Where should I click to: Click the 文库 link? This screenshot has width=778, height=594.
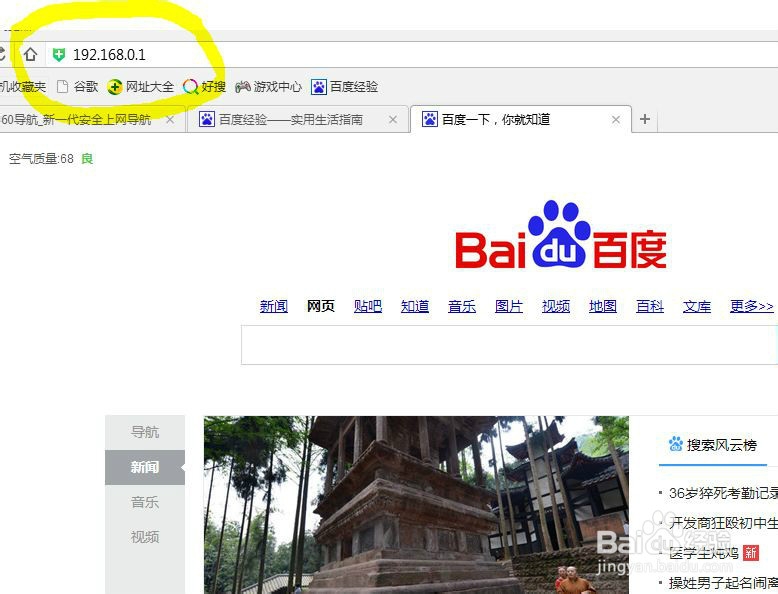[697, 306]
